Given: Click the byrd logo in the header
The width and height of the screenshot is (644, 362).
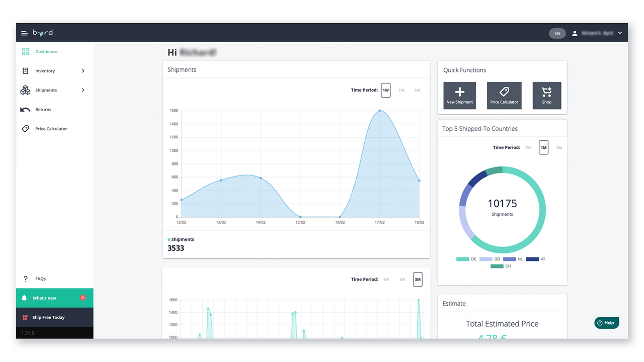Looking at the screenshot, I should (x=42, y=32).
